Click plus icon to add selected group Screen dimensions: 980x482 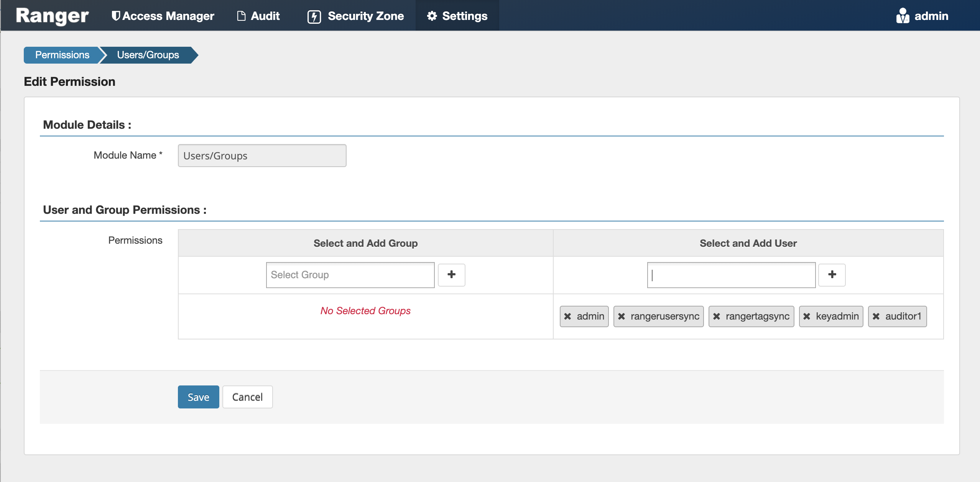click(451, 275)
